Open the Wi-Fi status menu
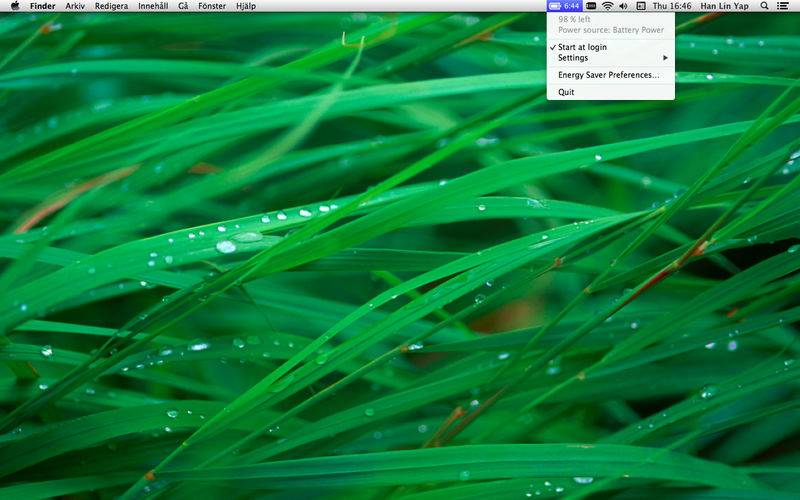The width and height of the screenshot is (800, 500). 607,6
